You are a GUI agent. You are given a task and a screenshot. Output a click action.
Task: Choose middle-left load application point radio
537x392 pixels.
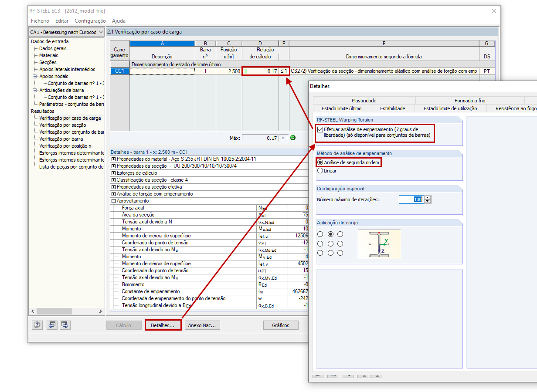[x=320, y=244]
